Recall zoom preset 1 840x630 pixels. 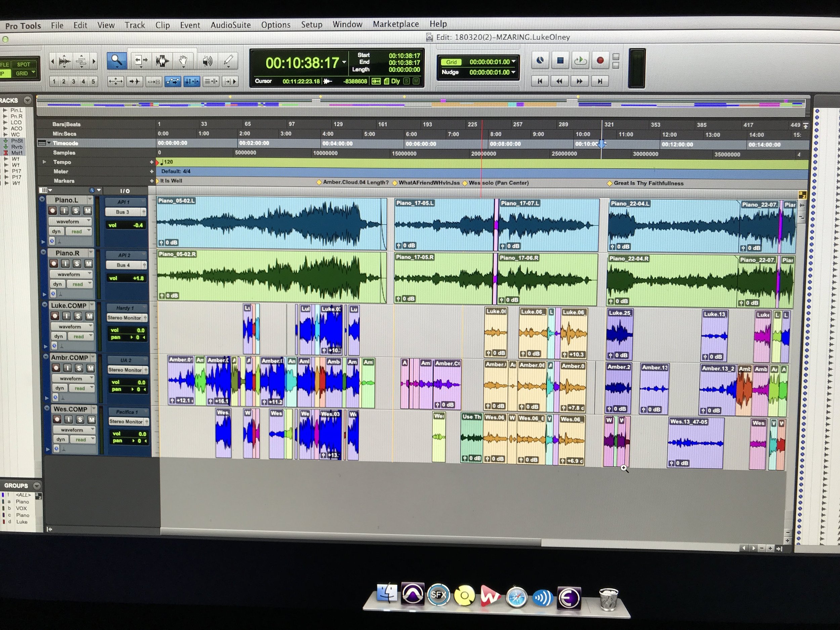pyautogui.click(x=54, y=81)
